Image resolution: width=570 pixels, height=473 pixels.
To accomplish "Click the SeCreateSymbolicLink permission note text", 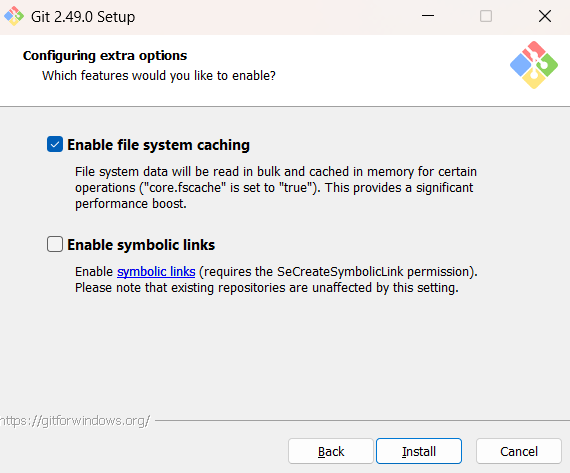I will pyautogui.click(x=276, y=280).
